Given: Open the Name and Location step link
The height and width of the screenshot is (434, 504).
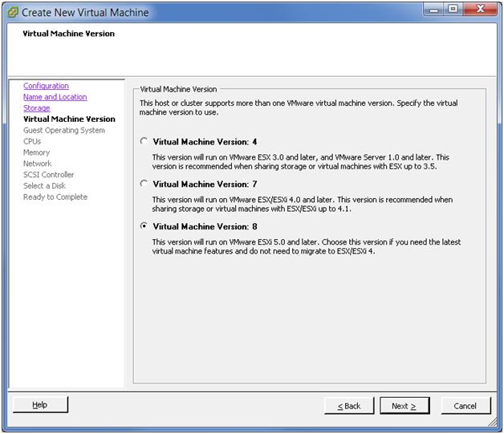Looking at the screenshot, I should click(x=55, y=97).
